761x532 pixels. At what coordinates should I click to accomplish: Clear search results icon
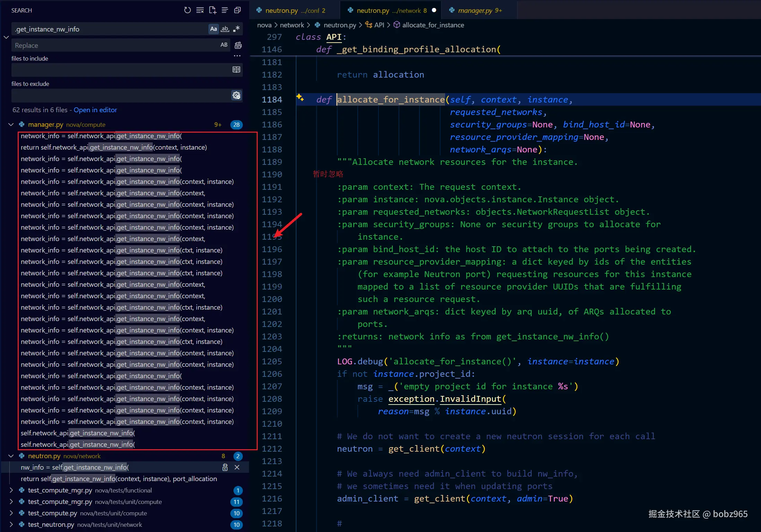[200, 10]
